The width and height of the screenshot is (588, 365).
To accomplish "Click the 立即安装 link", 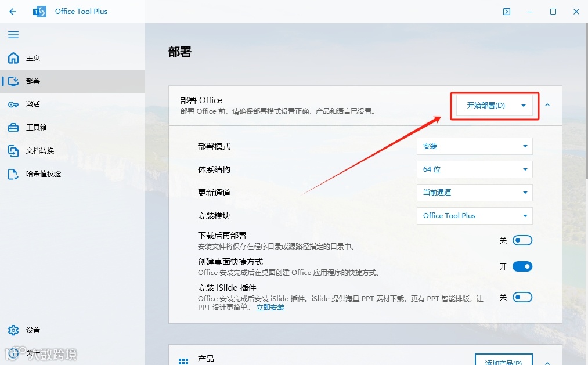I will 270,308.
